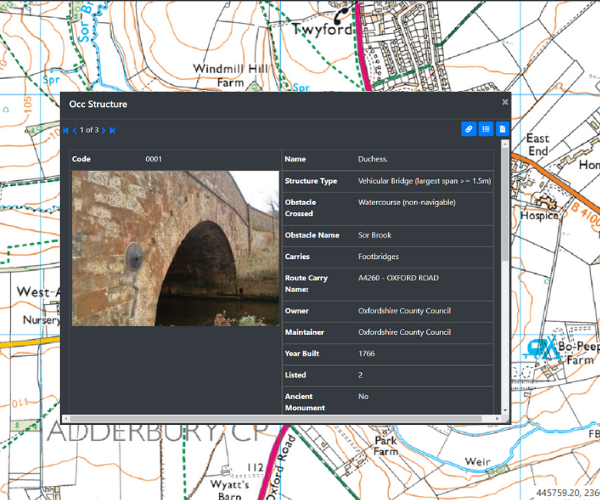600x500 pixels.
Task: Advance to the next record
Action: pos(103,130)
